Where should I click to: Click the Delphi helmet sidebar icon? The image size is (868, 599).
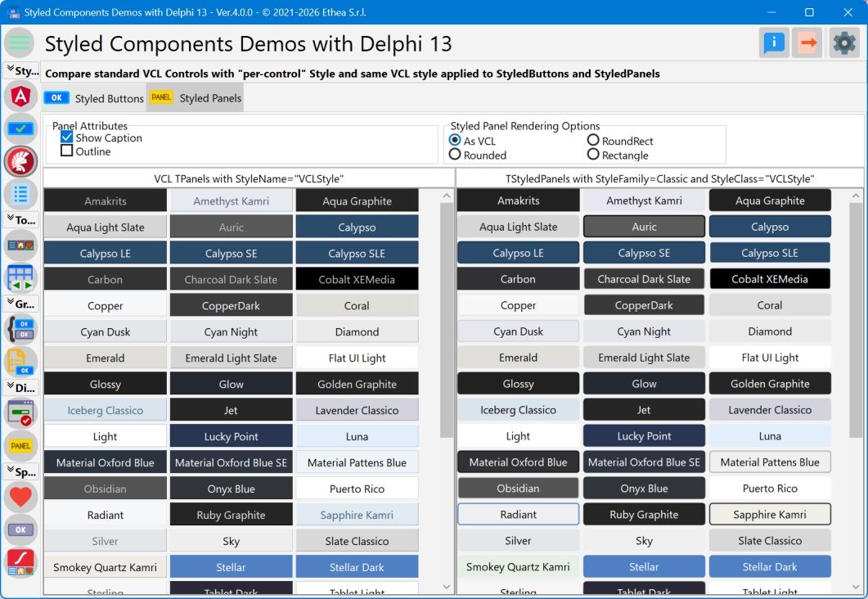(20, 162)
